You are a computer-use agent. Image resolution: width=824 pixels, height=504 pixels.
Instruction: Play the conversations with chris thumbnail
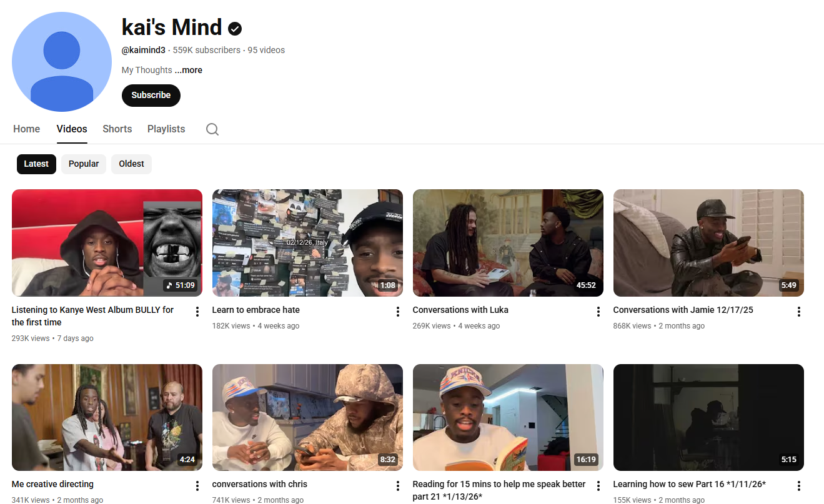click(307, 417)
